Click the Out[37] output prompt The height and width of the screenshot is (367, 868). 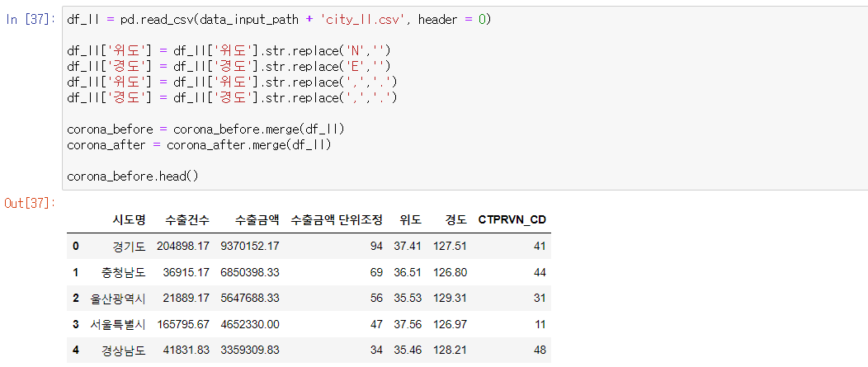pyautogui.click(x=31, y=203)
